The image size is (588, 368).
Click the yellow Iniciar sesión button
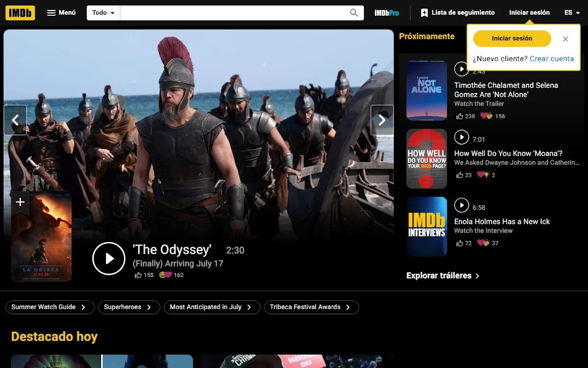pos(512,38)
